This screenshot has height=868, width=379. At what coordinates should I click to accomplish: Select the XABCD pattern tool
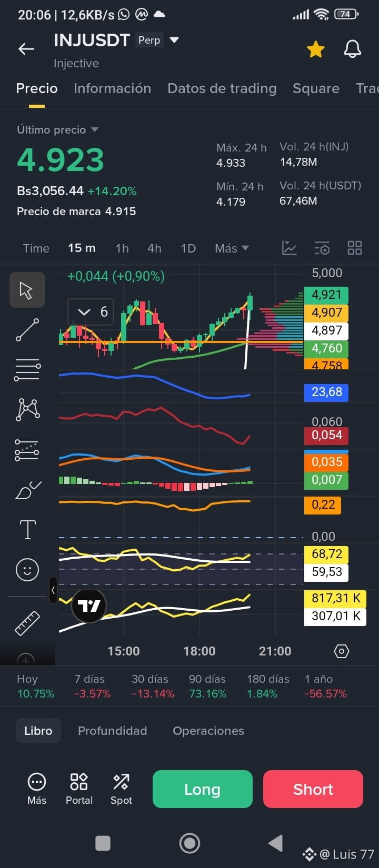pyautogui.click(x=28, y=409)
